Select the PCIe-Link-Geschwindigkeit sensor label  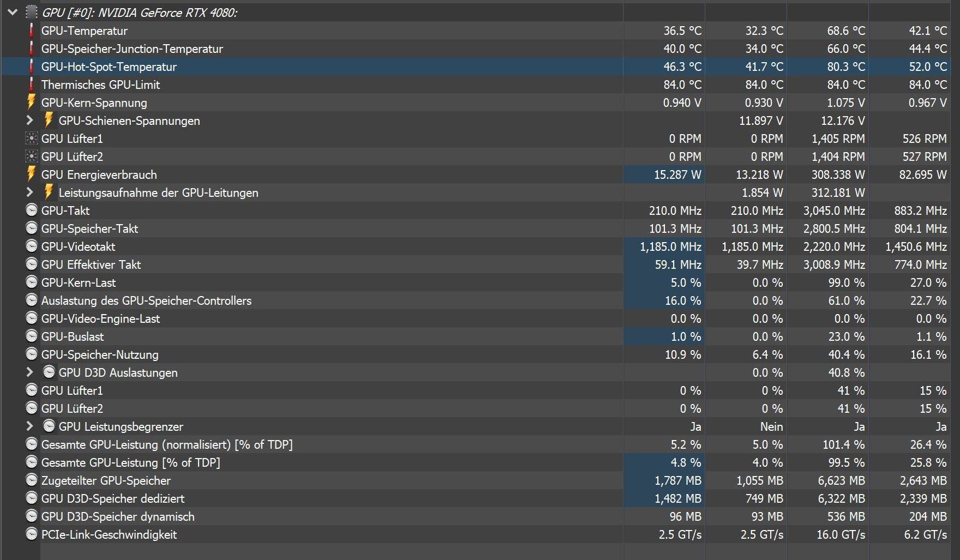coord(109,535)
